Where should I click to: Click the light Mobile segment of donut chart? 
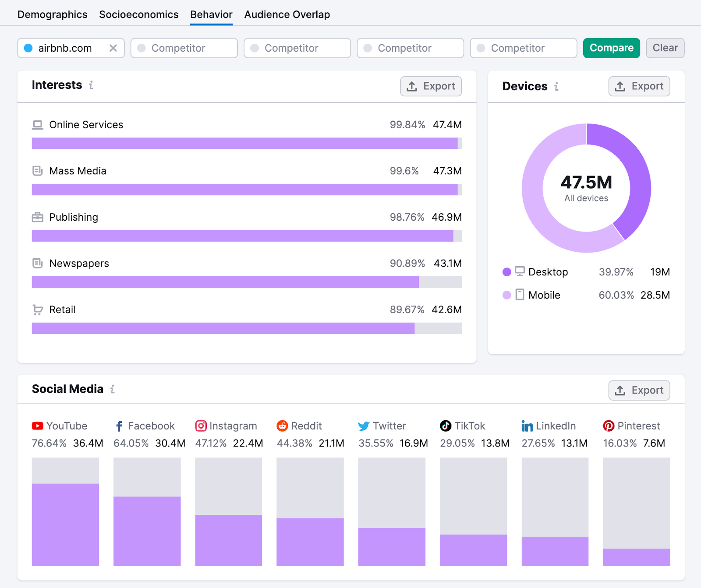click(x=535, y=206)
